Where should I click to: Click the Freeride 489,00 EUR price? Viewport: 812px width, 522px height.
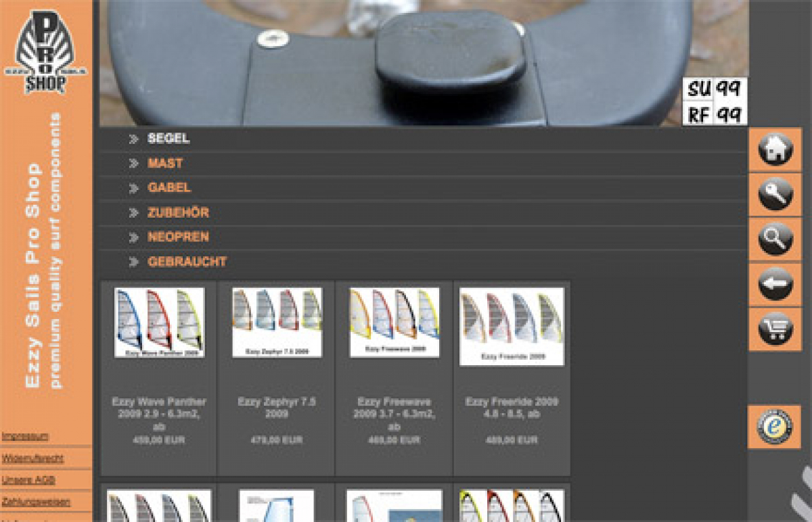click(512, 440)
